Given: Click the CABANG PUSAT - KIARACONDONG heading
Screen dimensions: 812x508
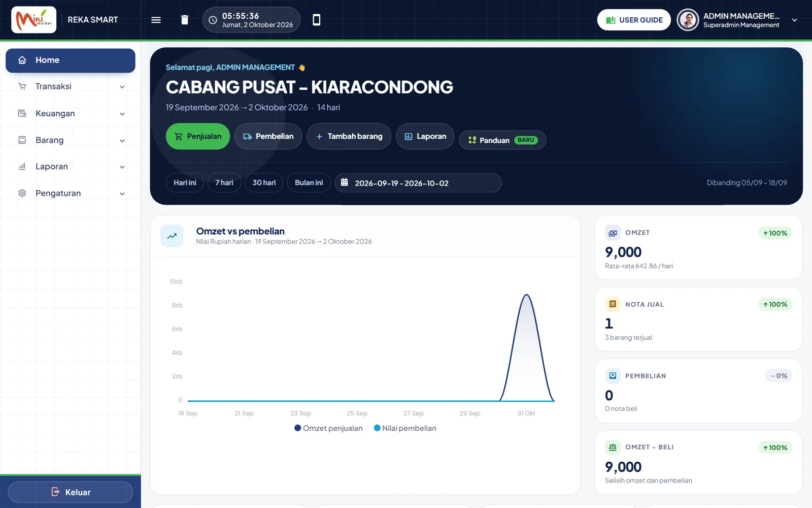Looking at the screenshot, I should point(310,87).
